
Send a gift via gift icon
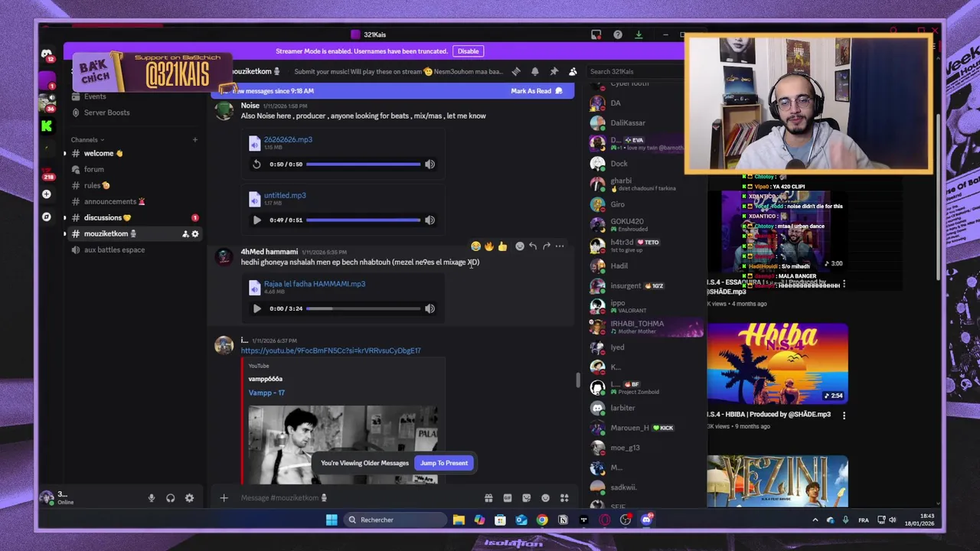488,497
